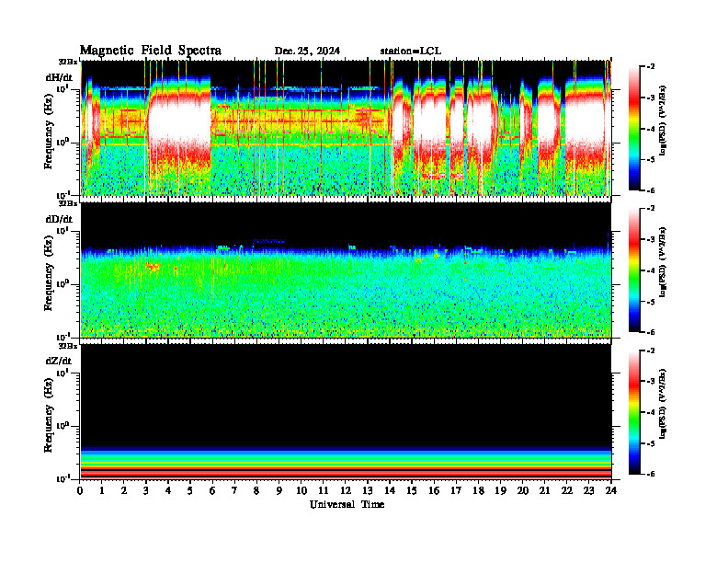Image resolution: width=728 pixels, height=563 pixels.
Task: Click hour tick label "8" on time axis
Action: tap(256, 490)
